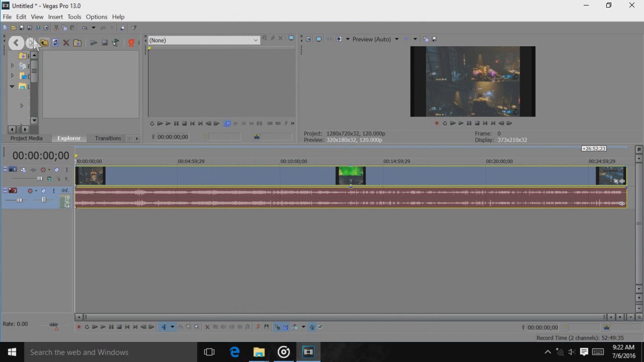Click the playback Rate slider

pyautogui.click(x=54, y=325)
